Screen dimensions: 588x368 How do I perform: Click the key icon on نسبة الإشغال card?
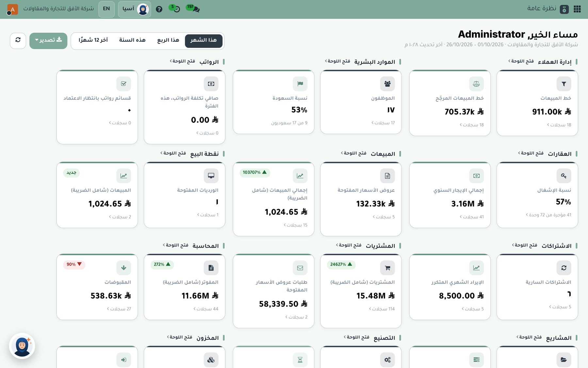pyautogui.click(x=564, y=176)
